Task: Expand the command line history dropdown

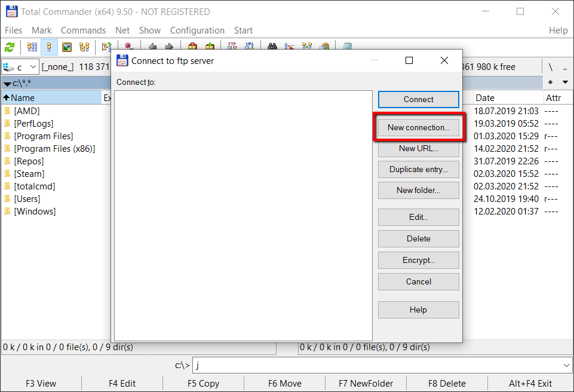Action: (x=566, y=365)
